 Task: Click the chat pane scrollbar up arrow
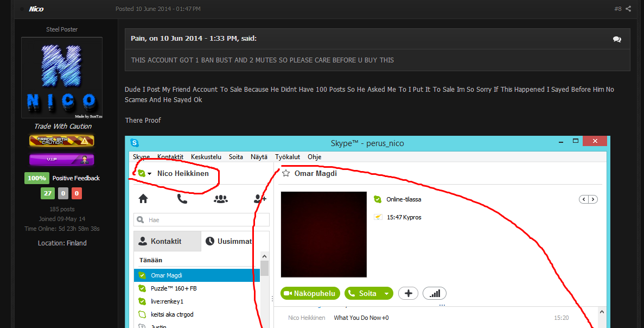point(602,312)
